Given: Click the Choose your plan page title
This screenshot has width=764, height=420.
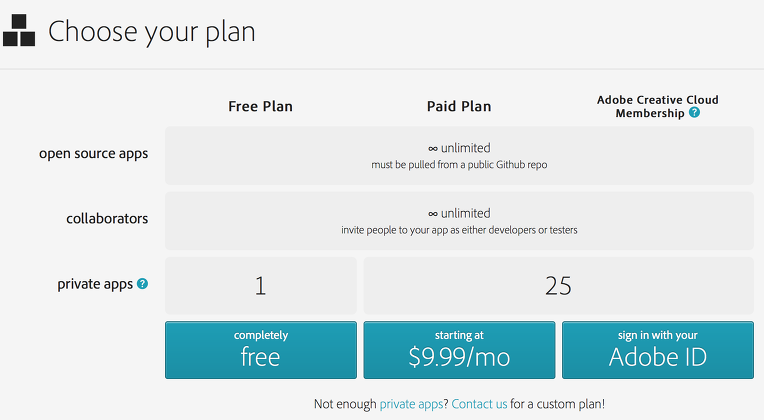Looking at the screenshot, I should click(152, 32).
